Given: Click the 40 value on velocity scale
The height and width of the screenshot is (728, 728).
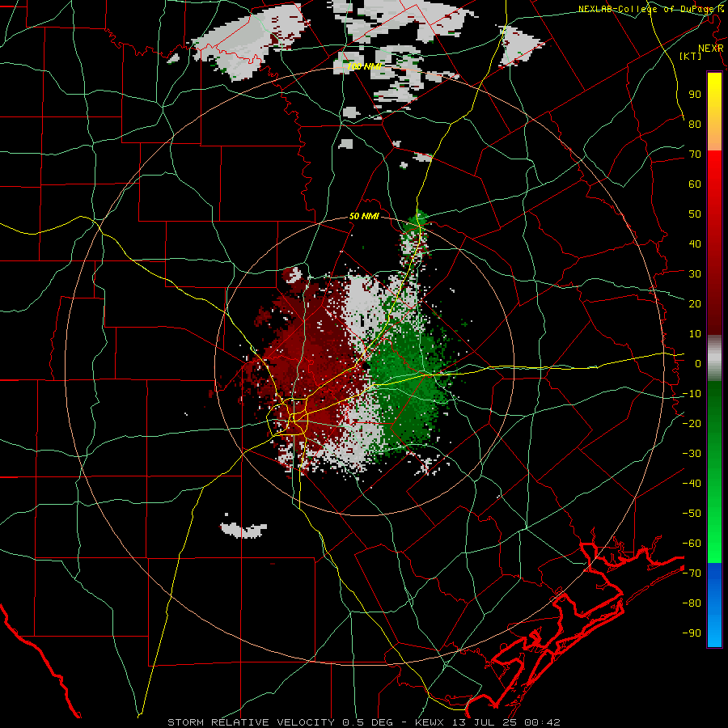Looking at the screenshot, I should coord(695,244).
